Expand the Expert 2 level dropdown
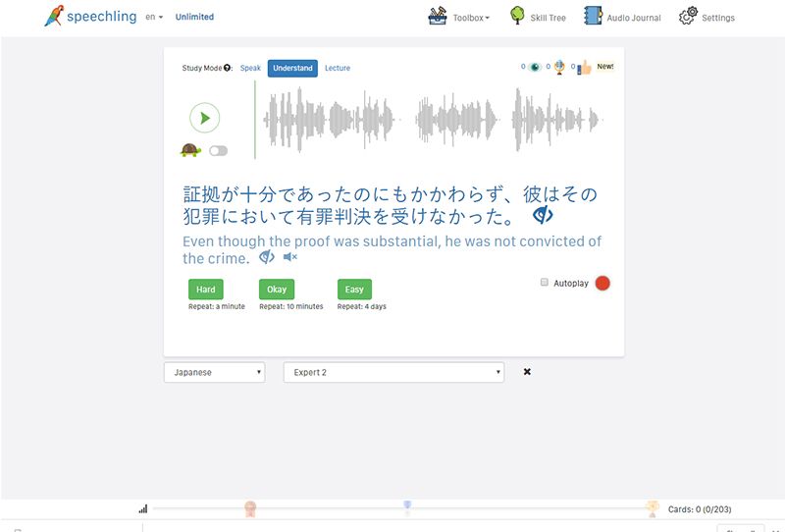This screenshot has width=785, height=532. point(392,372)
